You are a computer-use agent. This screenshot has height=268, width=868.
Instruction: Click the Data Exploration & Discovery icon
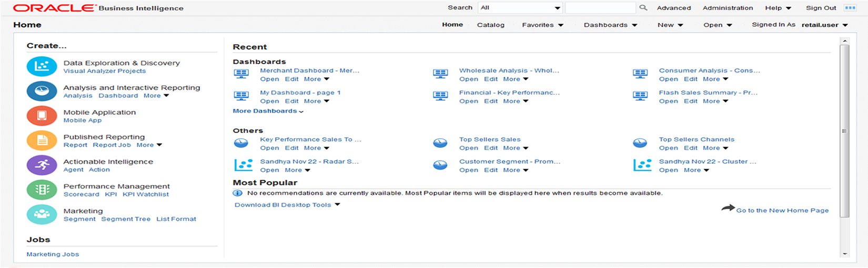pos(42,67)
